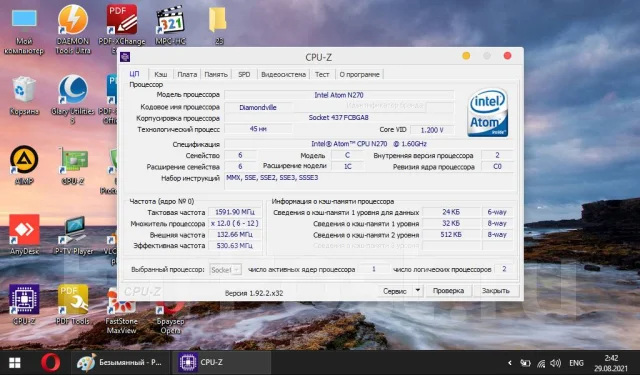Switch to the Видеосистема tab

click(283, 74)
